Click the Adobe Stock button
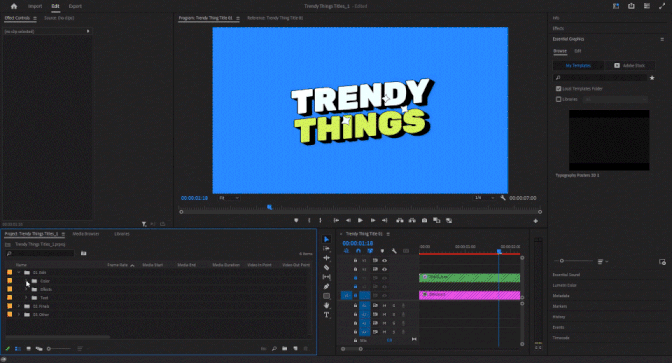The width and height of the screenshot is (672, 363). (x=630, y=66)
